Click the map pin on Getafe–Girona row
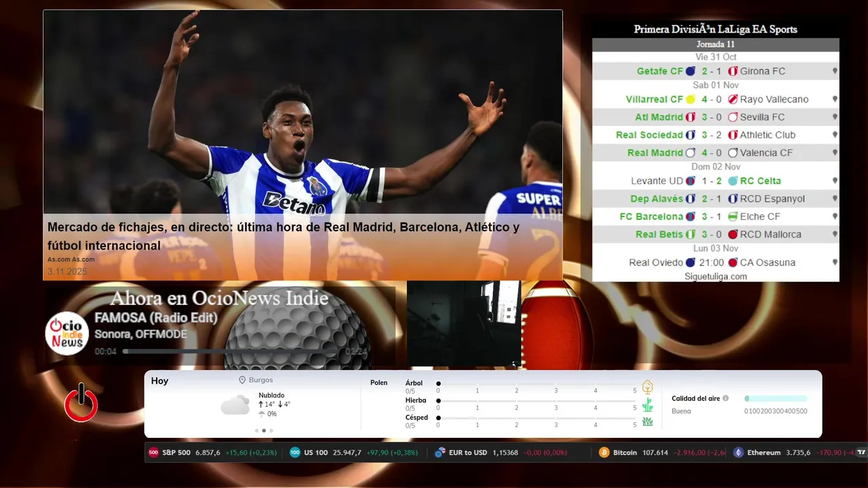 [x=835, y=71]
